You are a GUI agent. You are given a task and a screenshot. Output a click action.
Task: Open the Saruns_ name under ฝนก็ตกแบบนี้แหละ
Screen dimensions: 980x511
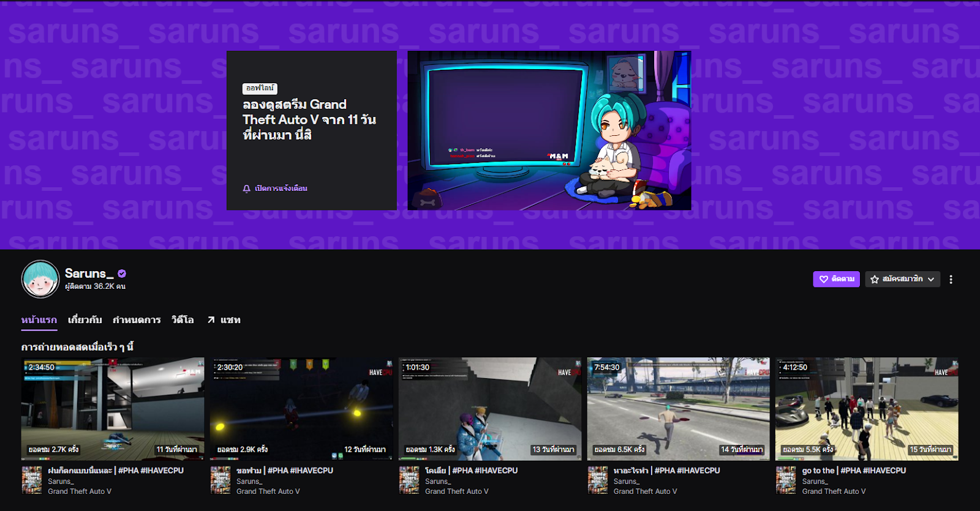[61, 482]
